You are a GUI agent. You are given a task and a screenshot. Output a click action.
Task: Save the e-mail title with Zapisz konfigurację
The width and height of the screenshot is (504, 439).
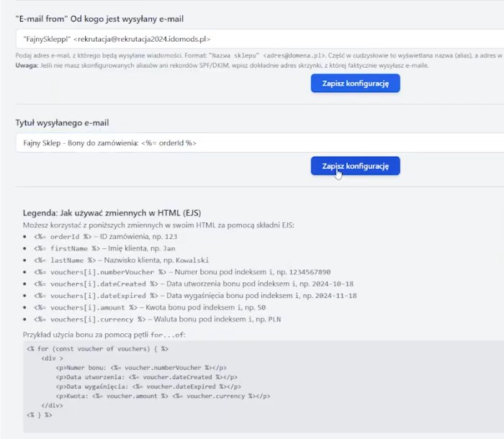tap(355, 166)
